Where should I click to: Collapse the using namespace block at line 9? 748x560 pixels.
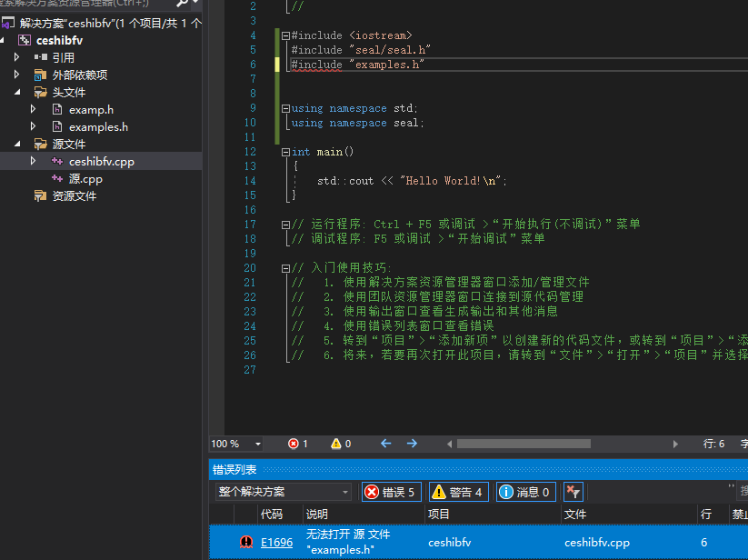click(x=285, y=109)
